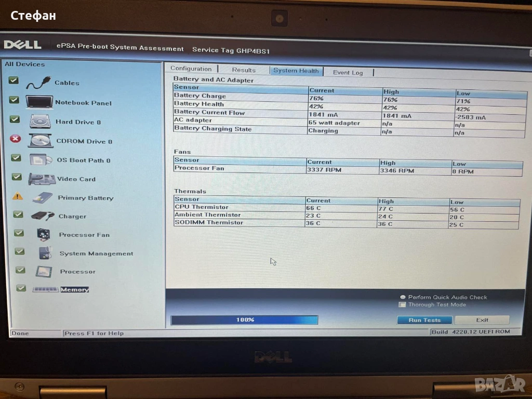Click the '77 C' high temperature value

(386, 209)
